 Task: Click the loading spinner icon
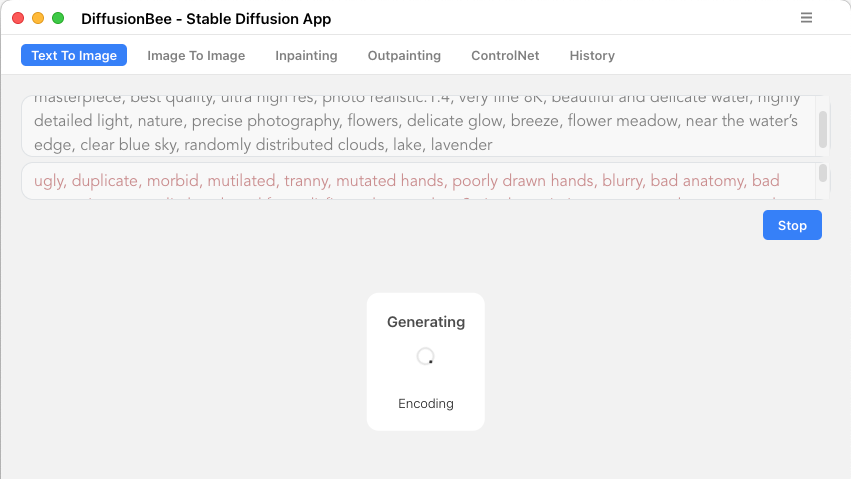(x=426, y=356)
